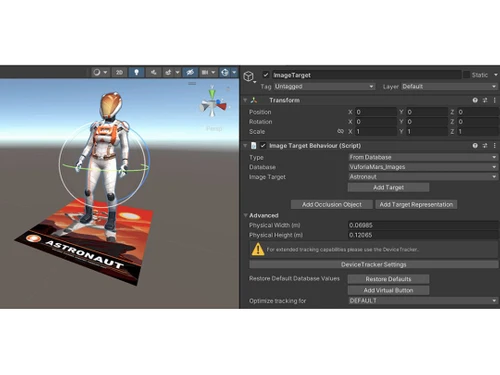Click Position X field
Screen dimensions: 500x375
tap(376, 112)
